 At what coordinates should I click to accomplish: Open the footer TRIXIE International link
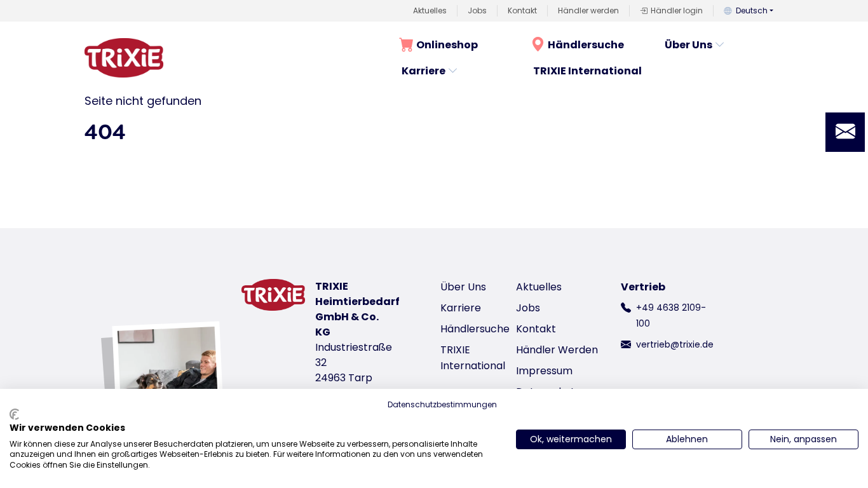click(473, 358)
